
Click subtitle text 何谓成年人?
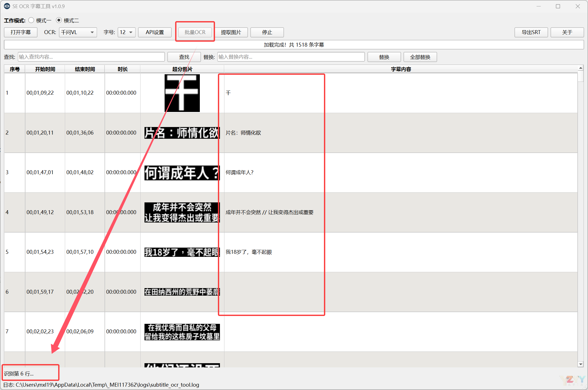(240, 173)
